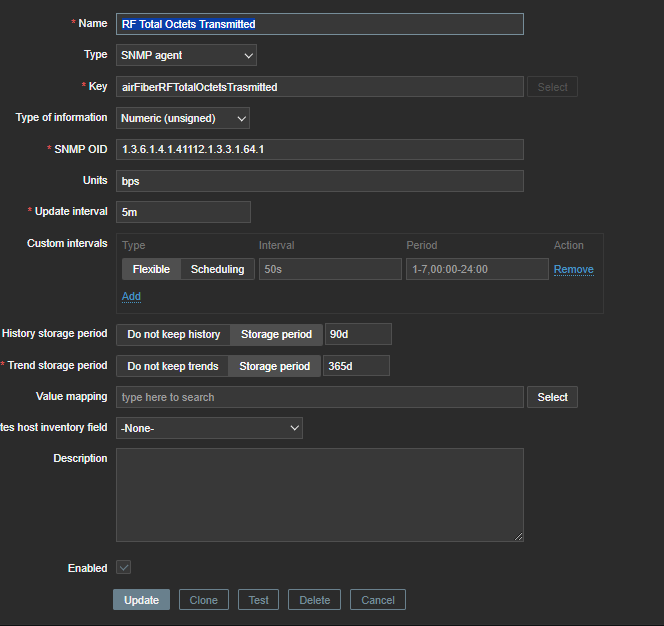Click the Delete button
This screenshot has width=664, height=626.
coord(314,600)
